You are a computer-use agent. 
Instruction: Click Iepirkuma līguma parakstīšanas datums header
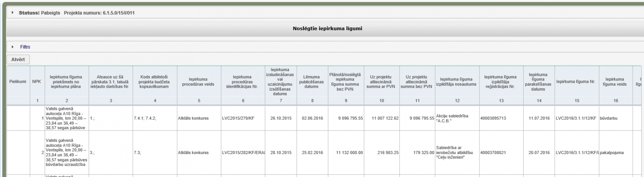point(538,82)
